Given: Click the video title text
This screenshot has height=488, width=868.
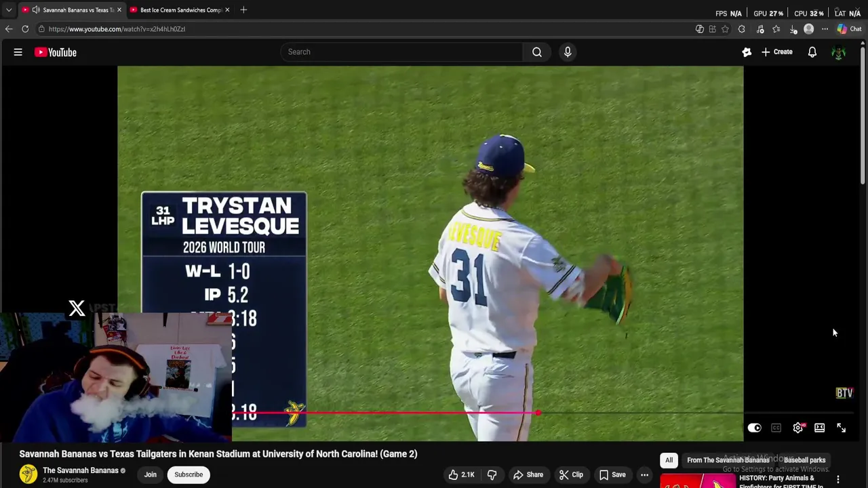Looking at the screenshot, I should [x=218, y=454].
